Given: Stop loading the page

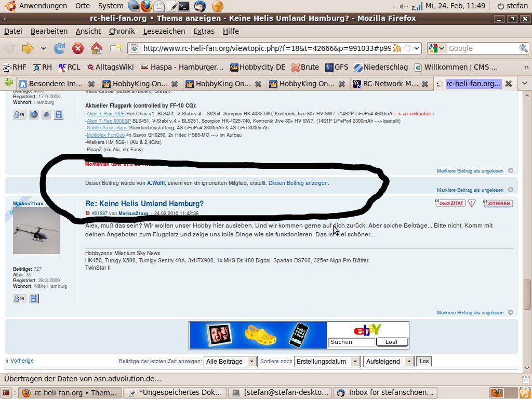Looking at the screenshot, I should [78, 48].
